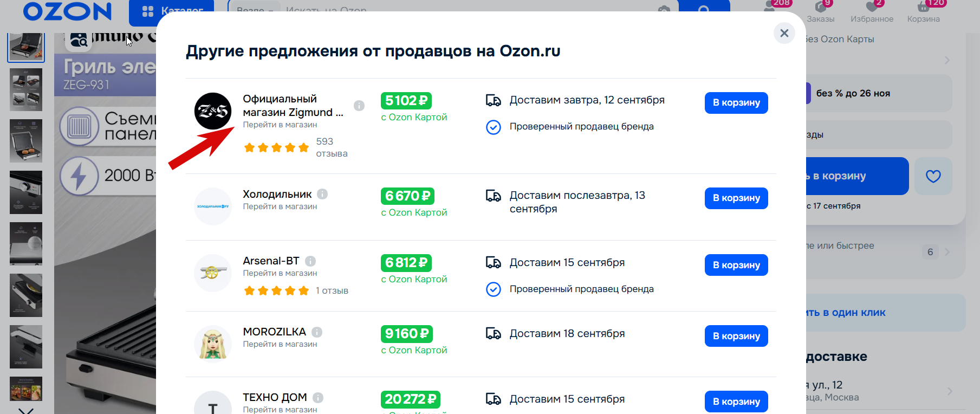The image size is (980, 414).
Task: Close the other seller offers dialog
Action: (784, 33)
